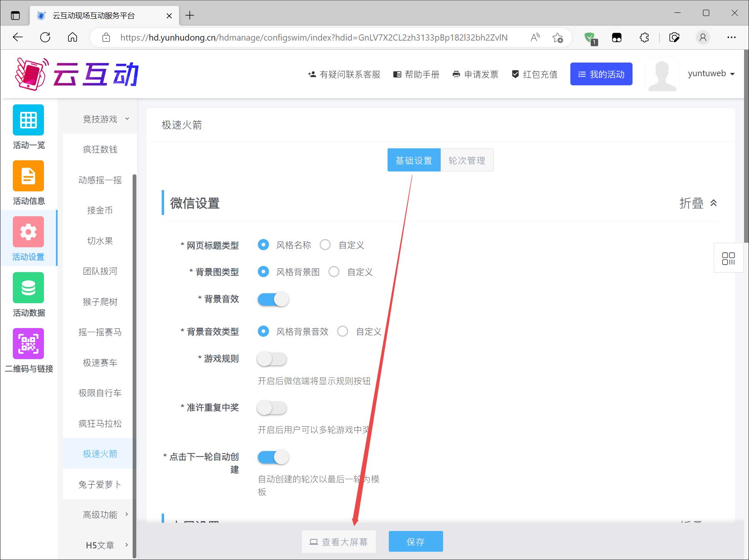Select 极速火箭 in the game list

[x=100, y=454]
